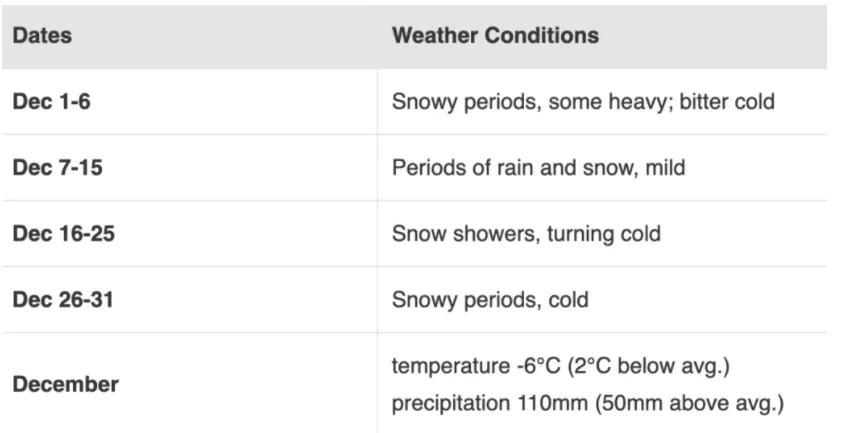842x433 pixels.
Task: Click '(50mm above avg.)' text
Action: [689, 402]
